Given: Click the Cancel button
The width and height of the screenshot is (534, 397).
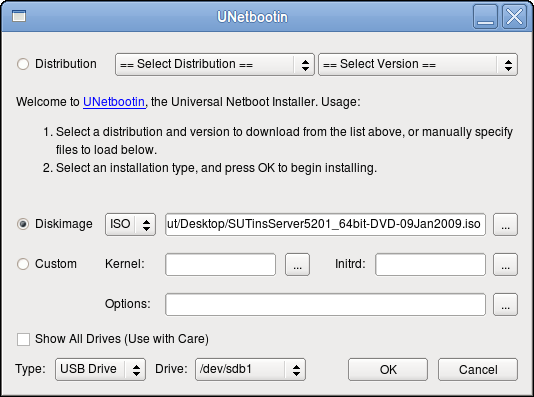Looking at the screenshot, I should click(478, 369).
